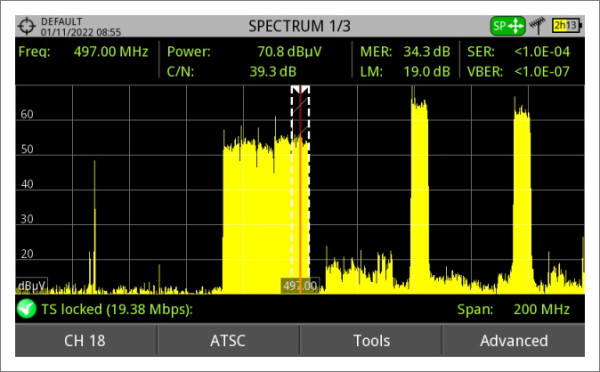600x372 pixels.
Task: Select the antenna signal icon
Action: 538,26
